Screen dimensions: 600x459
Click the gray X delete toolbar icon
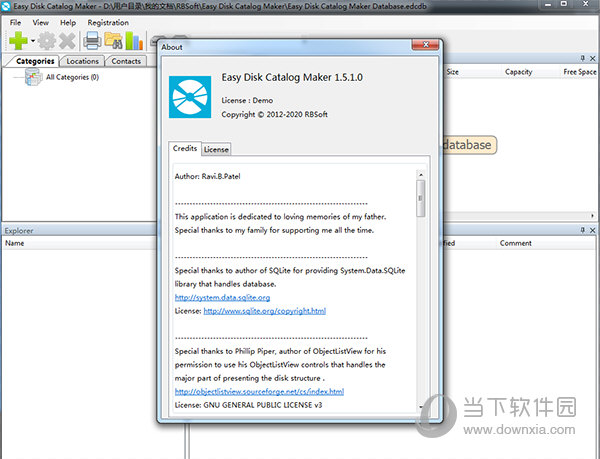[67, 41]
